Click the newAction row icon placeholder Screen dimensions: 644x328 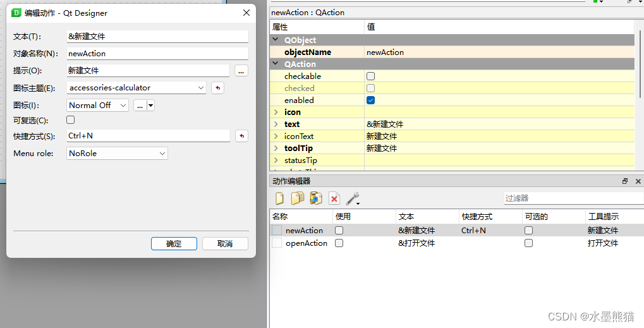[277, 230]
